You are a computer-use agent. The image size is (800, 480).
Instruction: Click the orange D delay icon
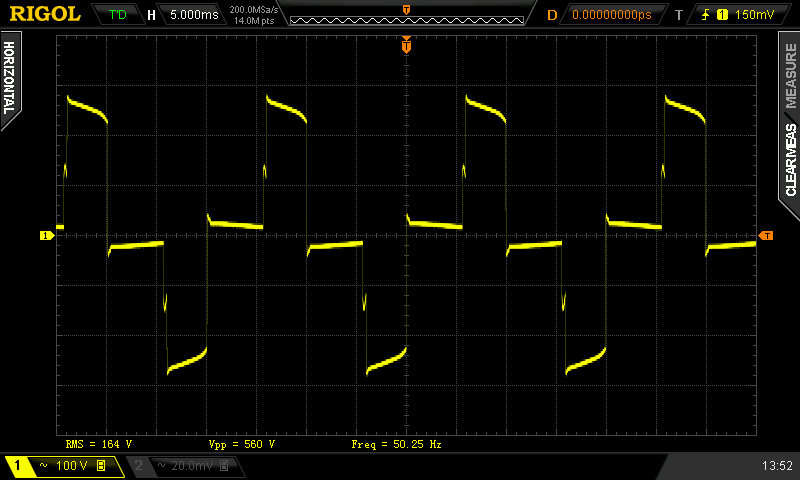tap(551, 15)
